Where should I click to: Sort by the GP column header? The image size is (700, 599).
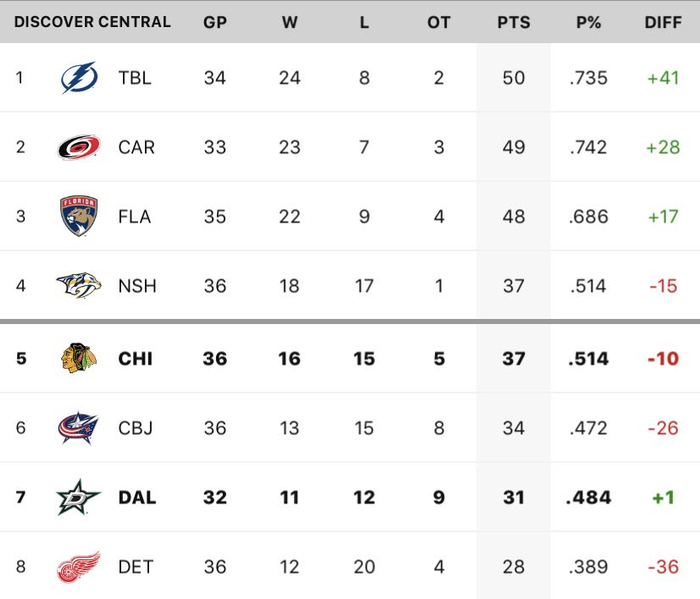coord(214,22)
